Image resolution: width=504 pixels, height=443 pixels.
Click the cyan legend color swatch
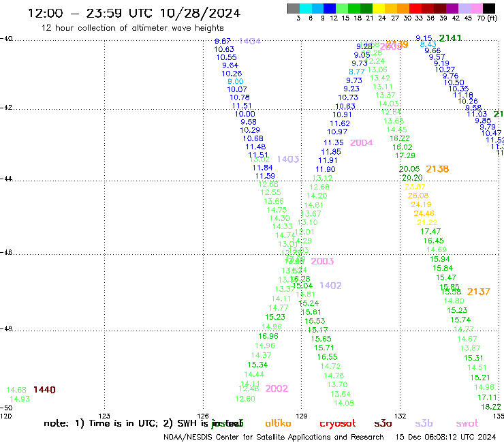click(306, 9)
